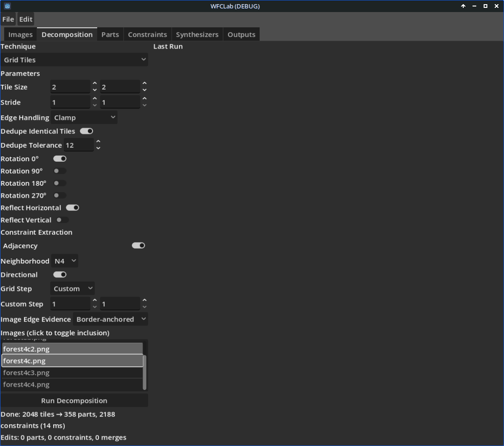
Task: Turn off Reflect Horizontal switch
Action: pos(73,208)
